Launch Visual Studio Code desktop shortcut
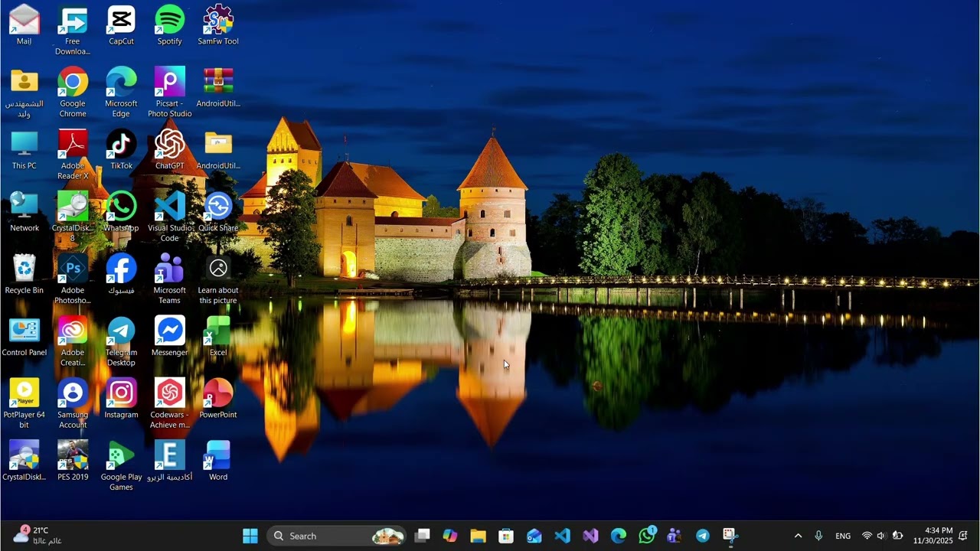Viewport: 980px width, 551px height. (169, 217)
